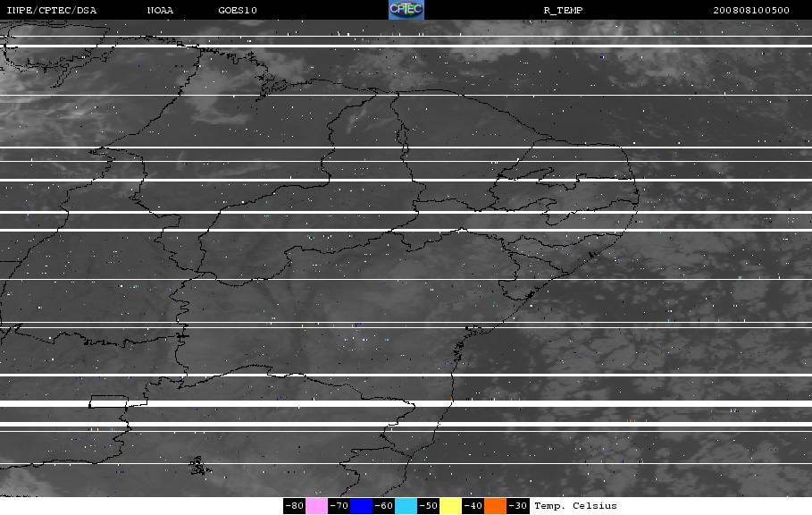Click the -70 legend value
Screen dimensions: 812x515
[x=339, y=506]
